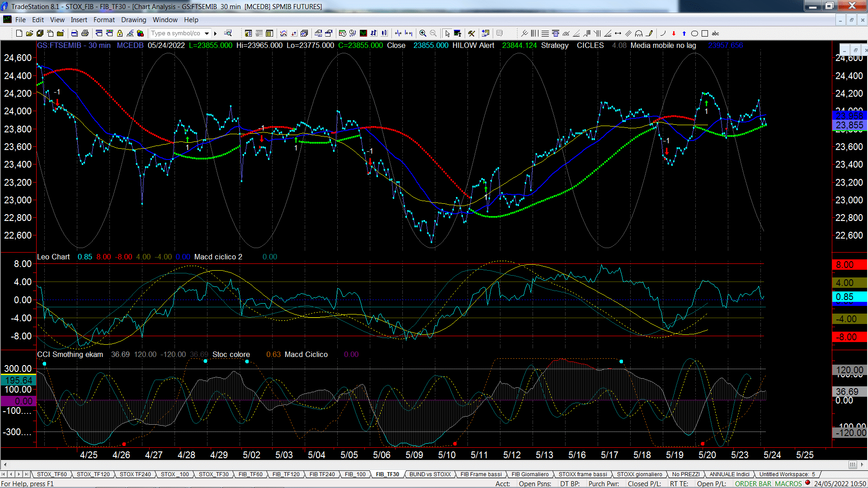The width and height of the screenshot is (868, 488).
Task: Click the horizontal scrollbar right arrow
Action: click(x=863, y=465)
